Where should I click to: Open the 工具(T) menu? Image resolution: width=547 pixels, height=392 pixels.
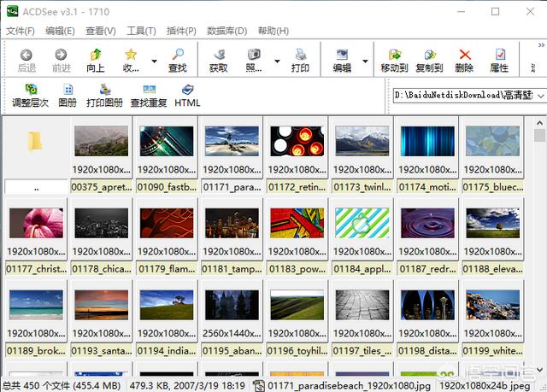141,31
